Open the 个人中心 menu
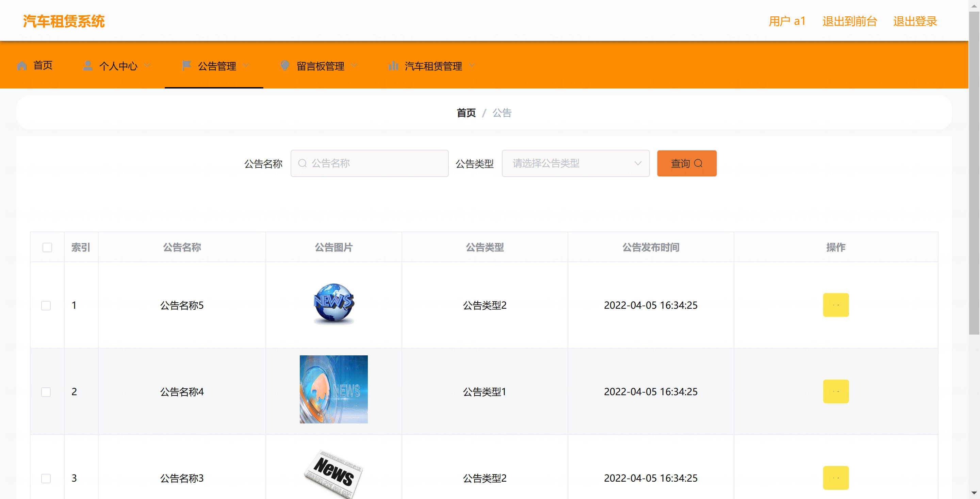Screen dimensions: 980x499 click(x=117, y=66)
